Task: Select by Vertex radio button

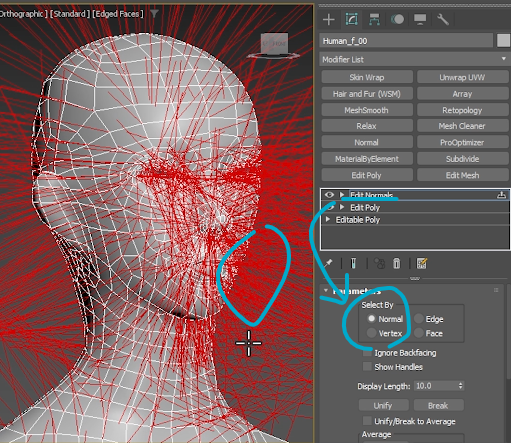Action: point(371,333)
